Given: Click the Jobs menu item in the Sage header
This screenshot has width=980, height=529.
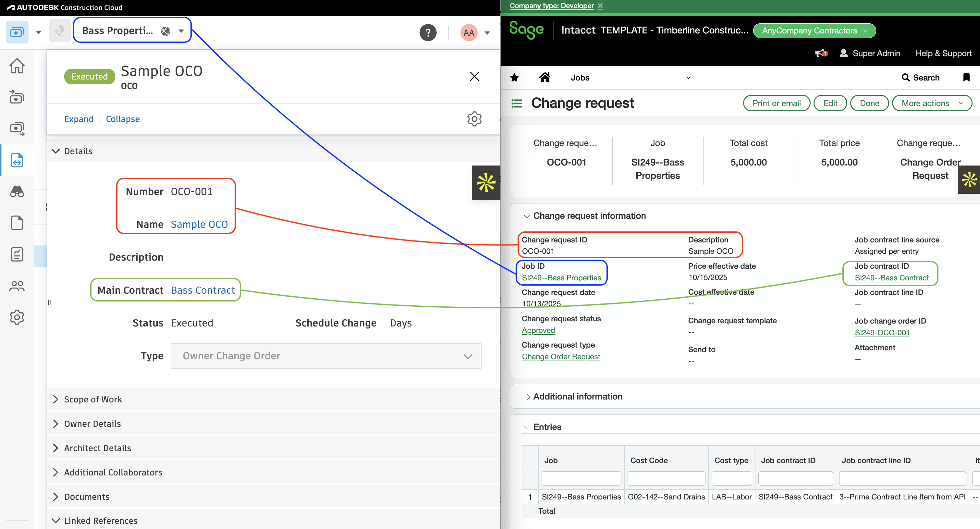Looking at the screenshot, I should tap(580, 77).
